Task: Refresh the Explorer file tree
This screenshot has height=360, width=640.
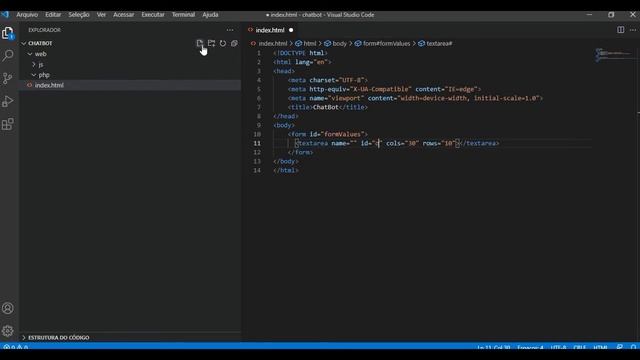Action: [x=223, y=43]
